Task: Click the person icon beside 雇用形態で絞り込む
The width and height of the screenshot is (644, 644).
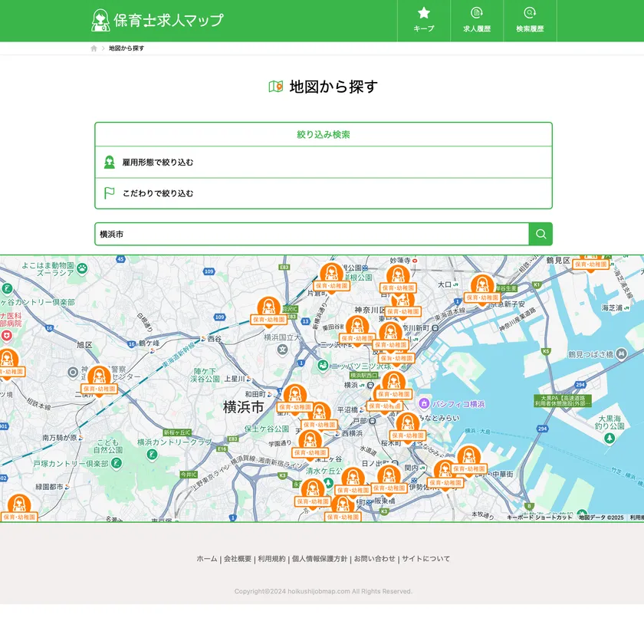Action: (x=108, y=161)
